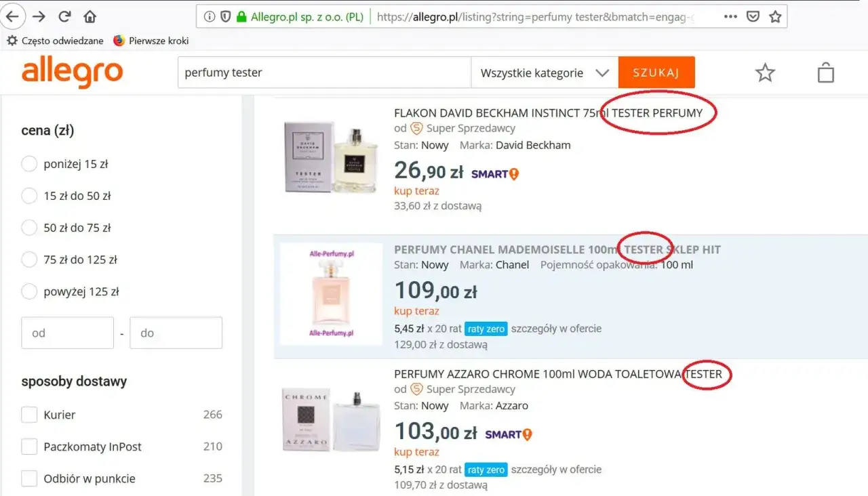Viewport: 868px width, 496px height.
Task: Enable the Kurier delivery checkbox
Action: (x=29, y=414)
